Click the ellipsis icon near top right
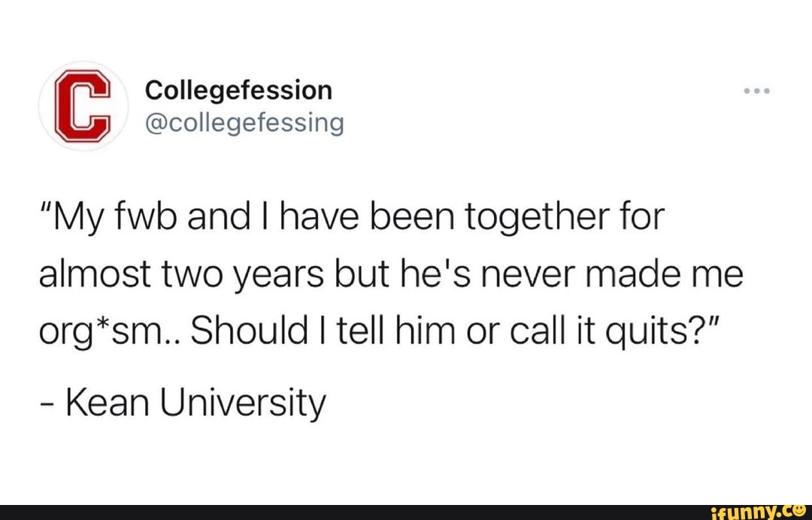 tap(756, 89)
